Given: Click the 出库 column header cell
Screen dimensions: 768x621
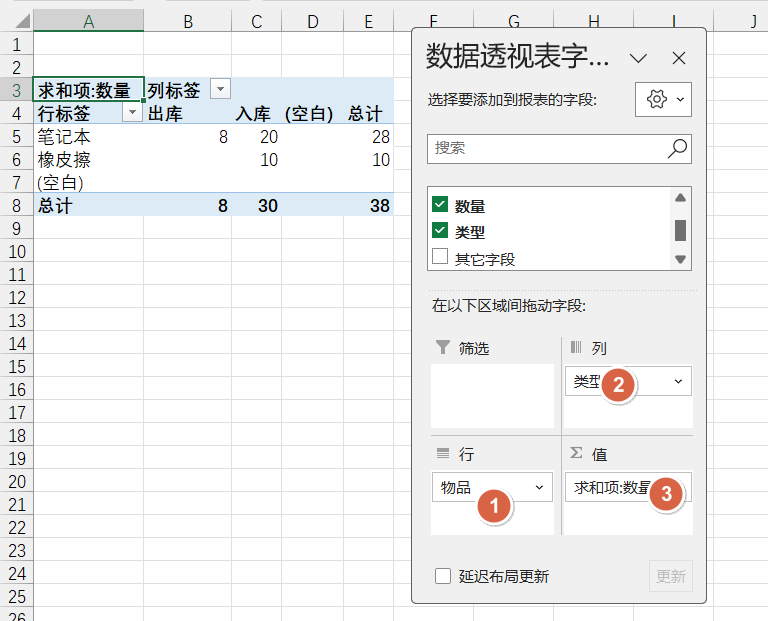Looking at the screenshot, I should click(188, 113).
